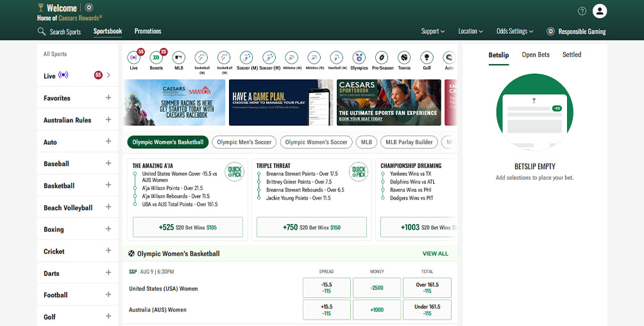Click the Search Sports magnifier icon

click(42, 31)
